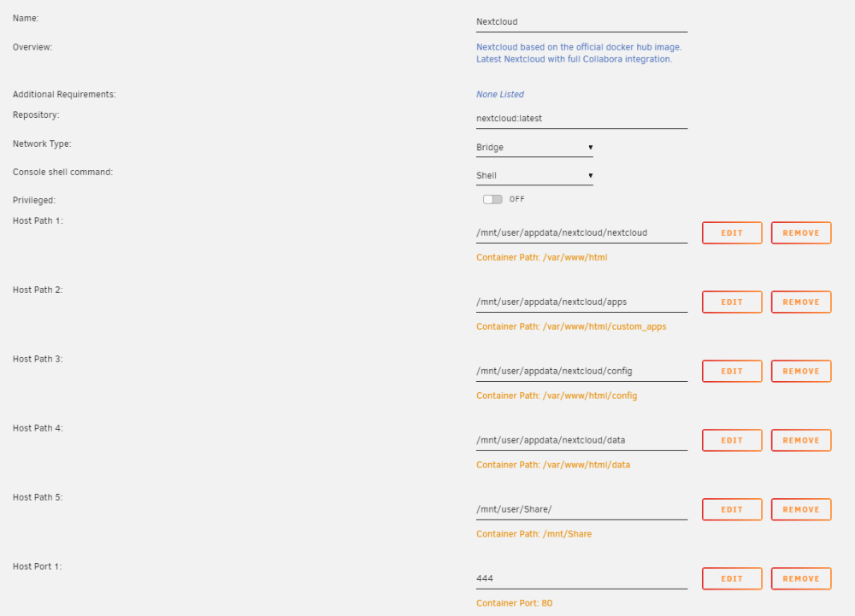Edit Host Path 4 data mapping
The image size is (855, 616).
click(x=732, y=441)
